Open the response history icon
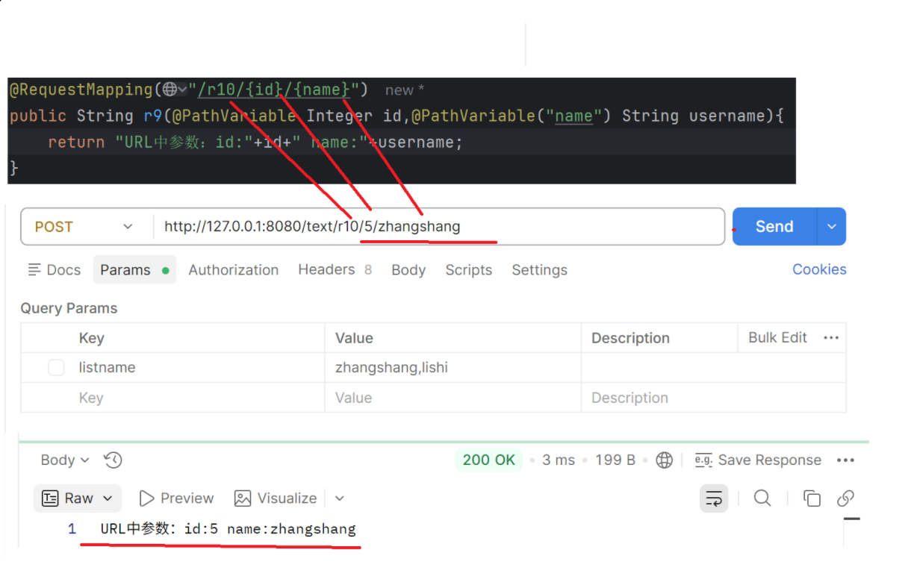The width and height of the screenshot is (920, 588). pos(113,460)
